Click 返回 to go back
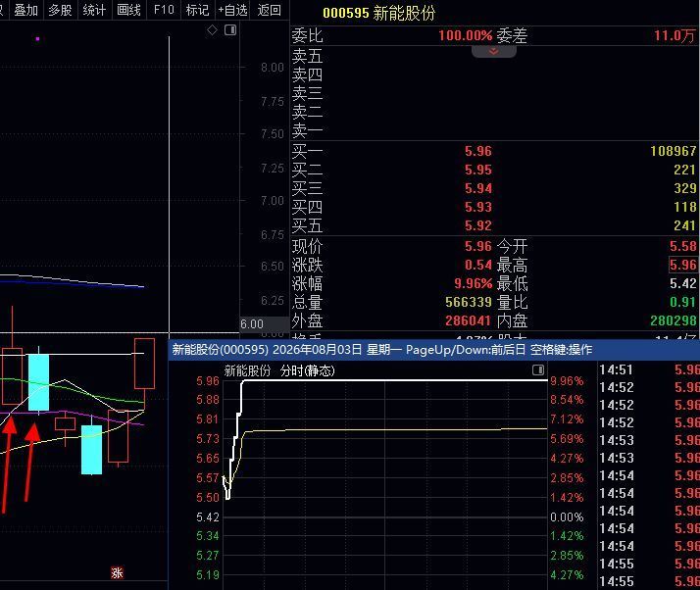Image resolution: width=700 pixels, height=590 pixels. click(270, 10)
